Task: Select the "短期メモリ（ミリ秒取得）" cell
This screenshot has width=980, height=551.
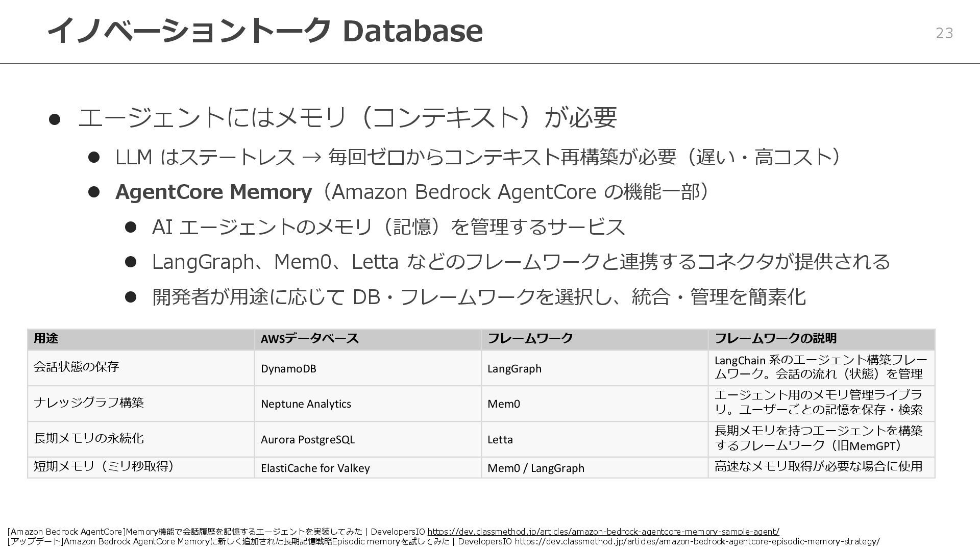Action: pyautogui.click(x=104, y=466)
